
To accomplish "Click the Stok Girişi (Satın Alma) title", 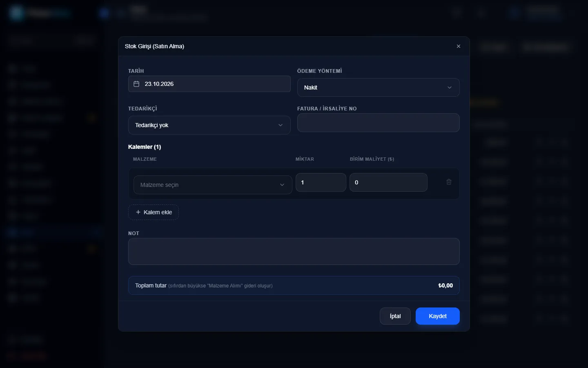I will click(154, 46).
